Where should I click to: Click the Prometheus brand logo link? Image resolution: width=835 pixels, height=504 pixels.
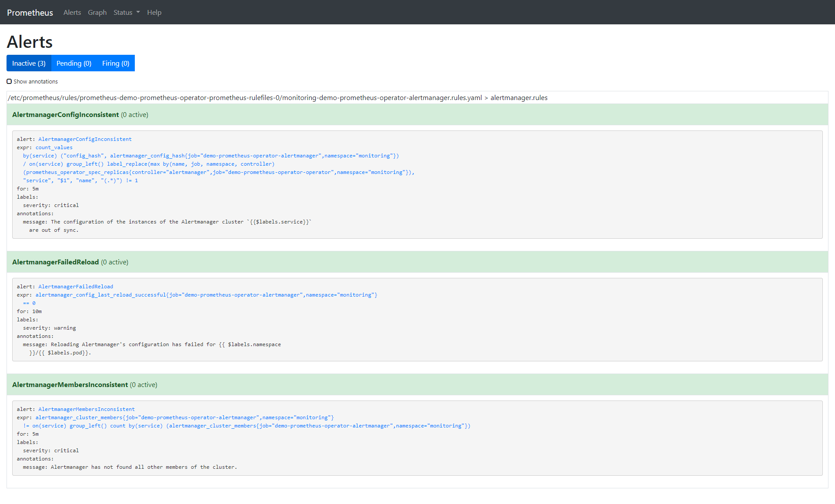30,13
